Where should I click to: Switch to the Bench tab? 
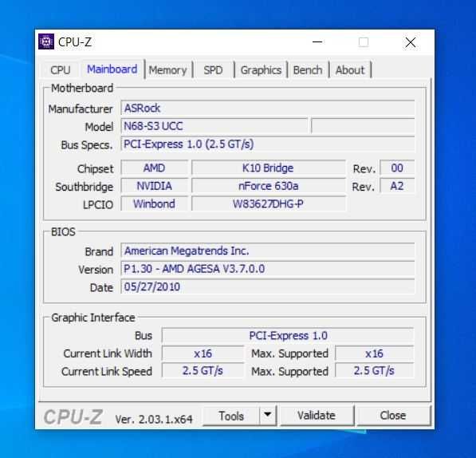click(x=308, y=70)
